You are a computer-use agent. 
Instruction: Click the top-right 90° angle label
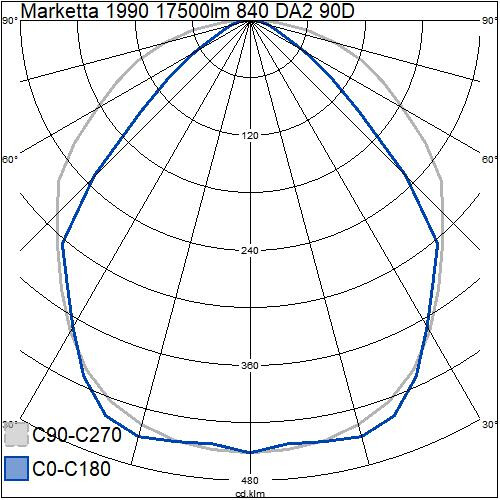pos(490,21)
